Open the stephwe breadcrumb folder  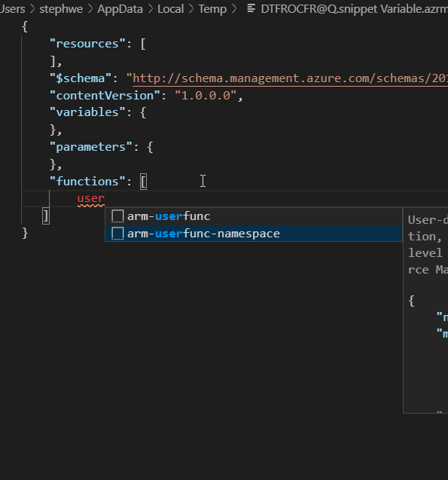[61, 9]
